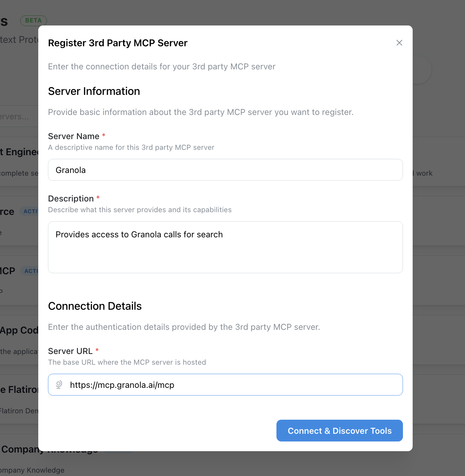
Task: Close the Register 3rd Party MCP Server dialog
Action: (x=399, y=43)
